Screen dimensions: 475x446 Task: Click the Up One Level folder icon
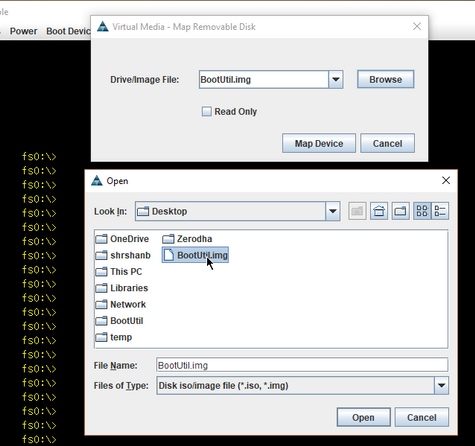(357, 211)
